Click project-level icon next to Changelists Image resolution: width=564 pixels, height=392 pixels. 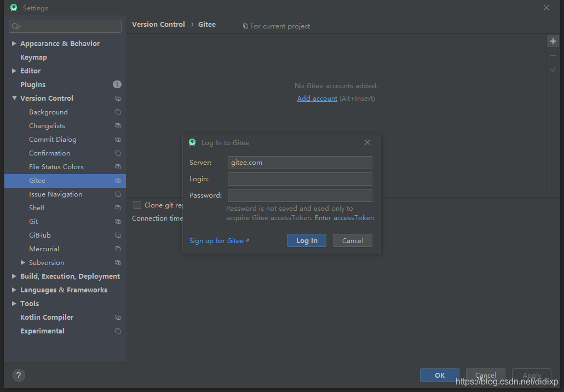coord(118,125)
